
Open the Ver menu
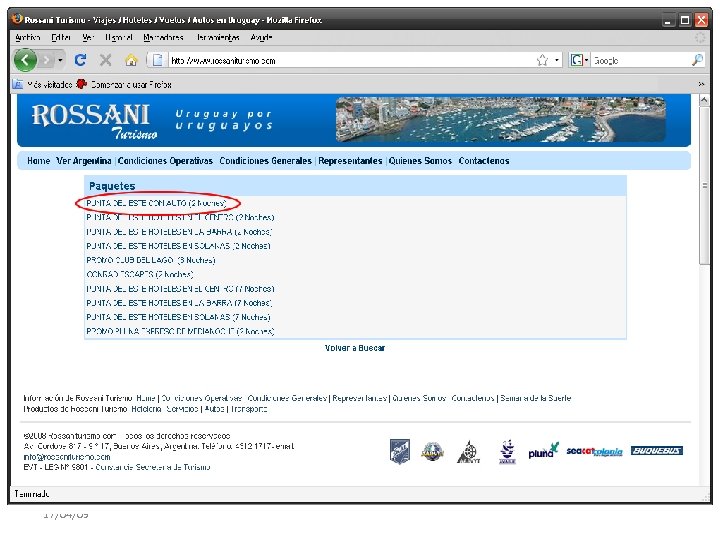88,37
